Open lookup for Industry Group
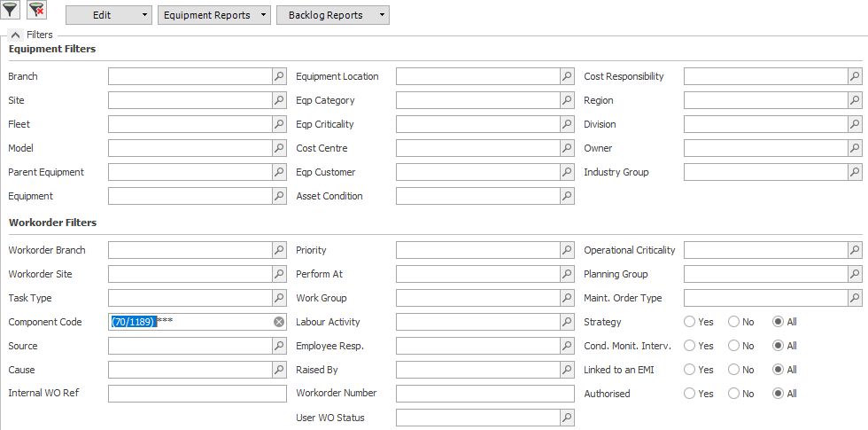 click(855, 172)
